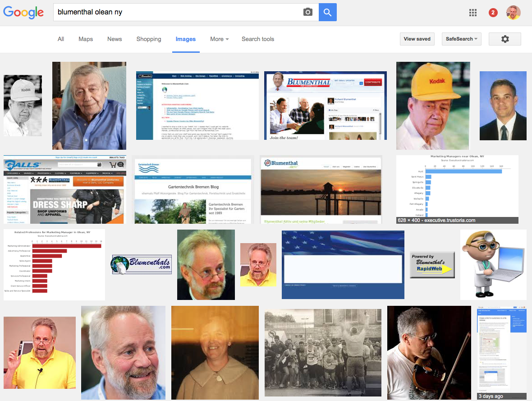Open the Galls Dress Sharp uniforms thumbnail
Screen dimensions: 532x401
(x=65, y=189)
